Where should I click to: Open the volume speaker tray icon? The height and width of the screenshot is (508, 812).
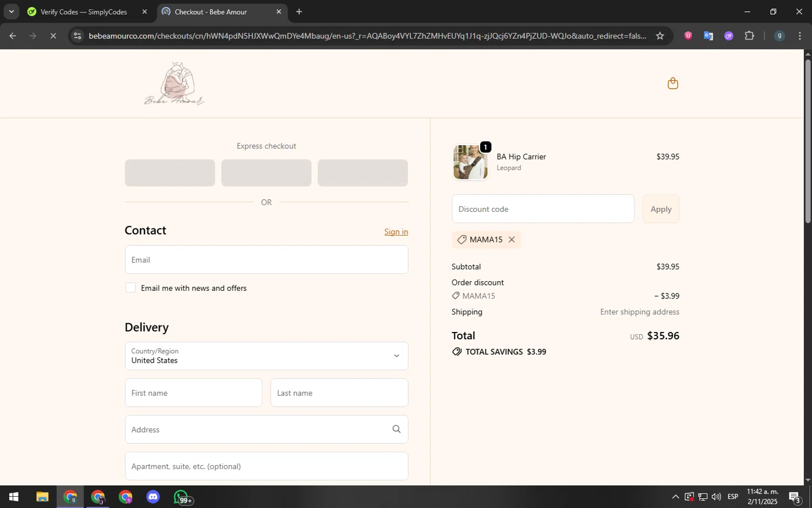coord(716,497)
